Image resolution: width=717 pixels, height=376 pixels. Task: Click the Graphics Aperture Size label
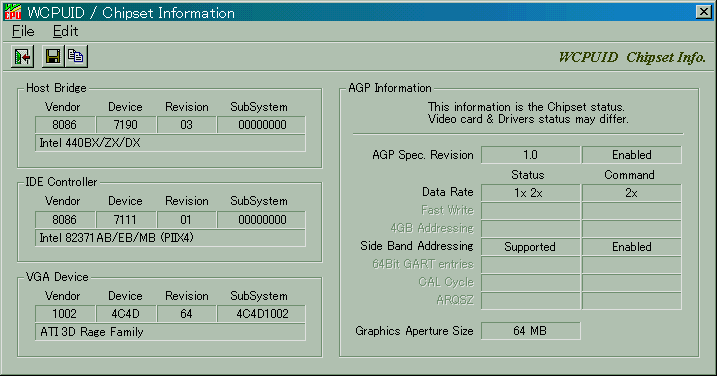click(x=414, y=331)
